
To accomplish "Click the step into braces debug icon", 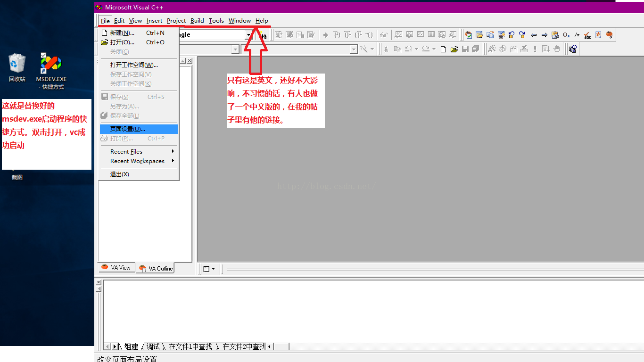I will point(337,35).
